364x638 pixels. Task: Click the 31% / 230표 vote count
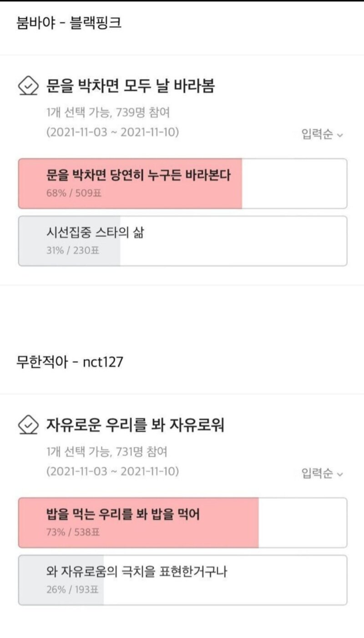click(73, 250)
